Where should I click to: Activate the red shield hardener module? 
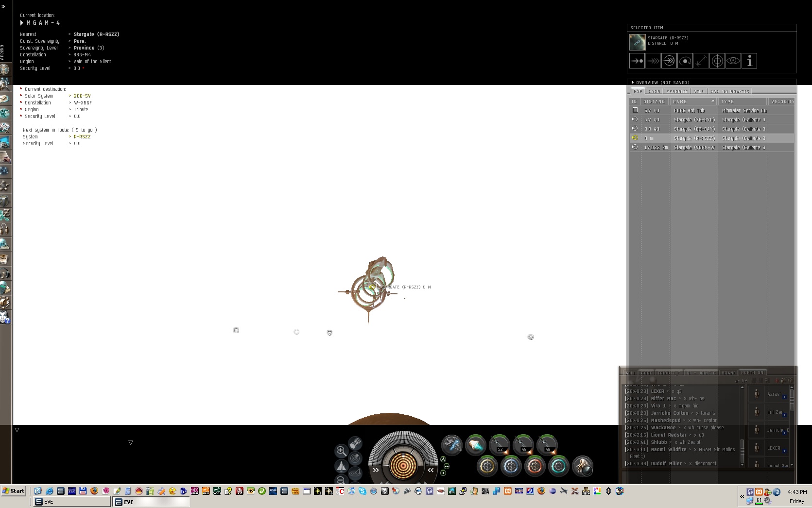pyautogui.click(x=535, y=466)
